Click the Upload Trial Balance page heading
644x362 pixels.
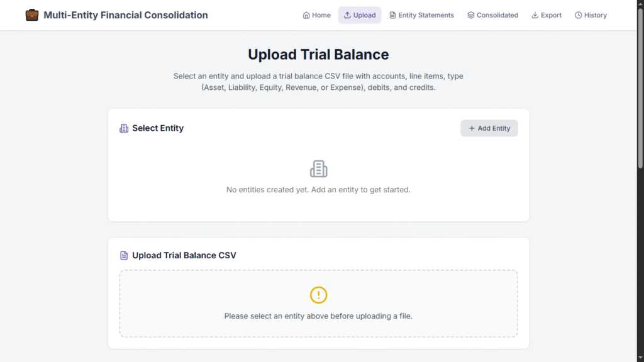318,55
